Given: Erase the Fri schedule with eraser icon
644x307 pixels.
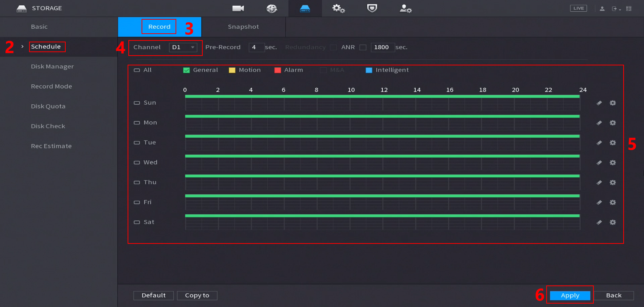Looking at the screenshot, I should coord(599,203).
